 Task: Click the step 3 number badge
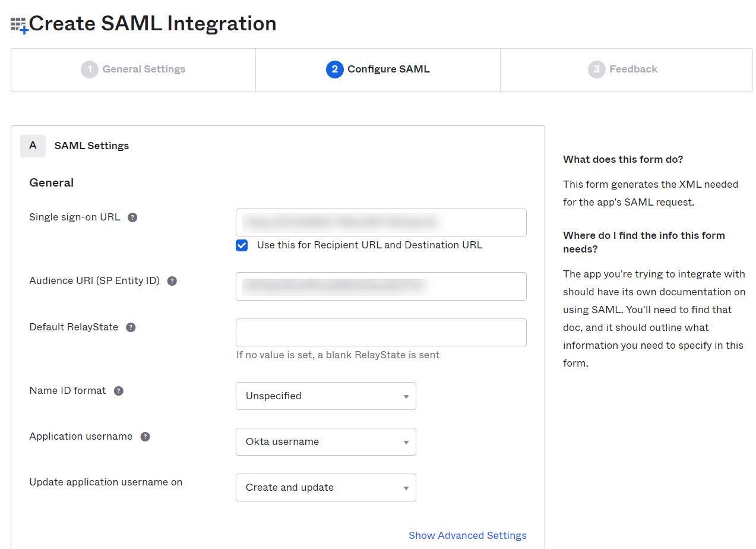596,70
